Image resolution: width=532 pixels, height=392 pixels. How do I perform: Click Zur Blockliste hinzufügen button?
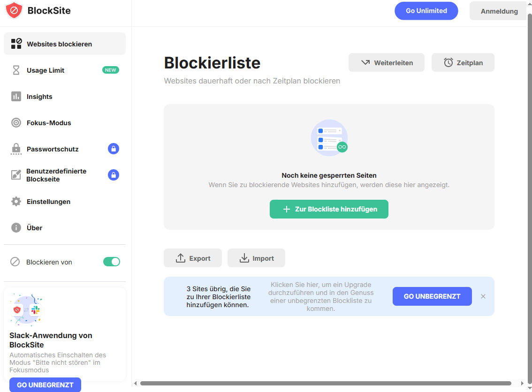tap(329, 209)
